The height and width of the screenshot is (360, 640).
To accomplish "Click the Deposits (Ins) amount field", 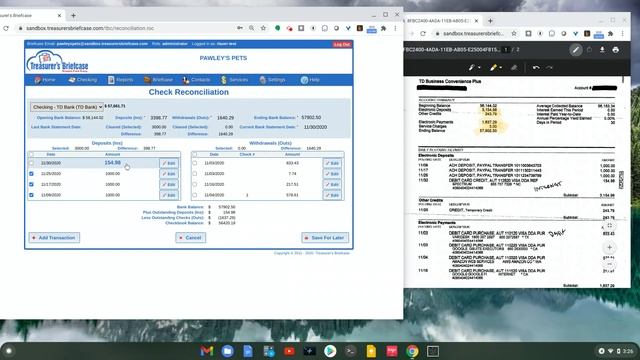I will (x=158, y=118).
